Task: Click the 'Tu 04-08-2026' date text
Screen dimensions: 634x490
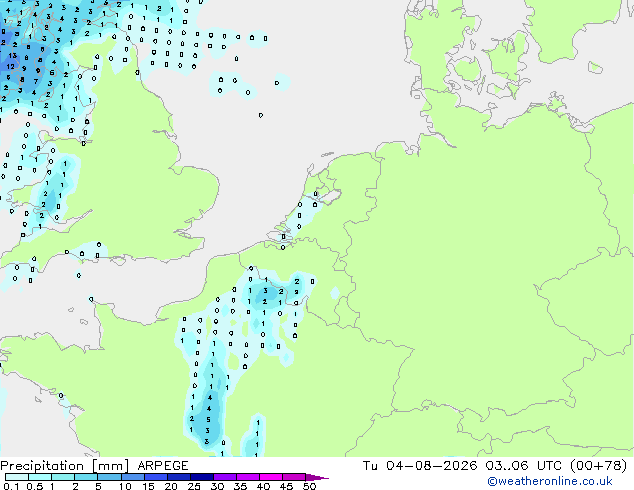Action: tap(419, 466)
